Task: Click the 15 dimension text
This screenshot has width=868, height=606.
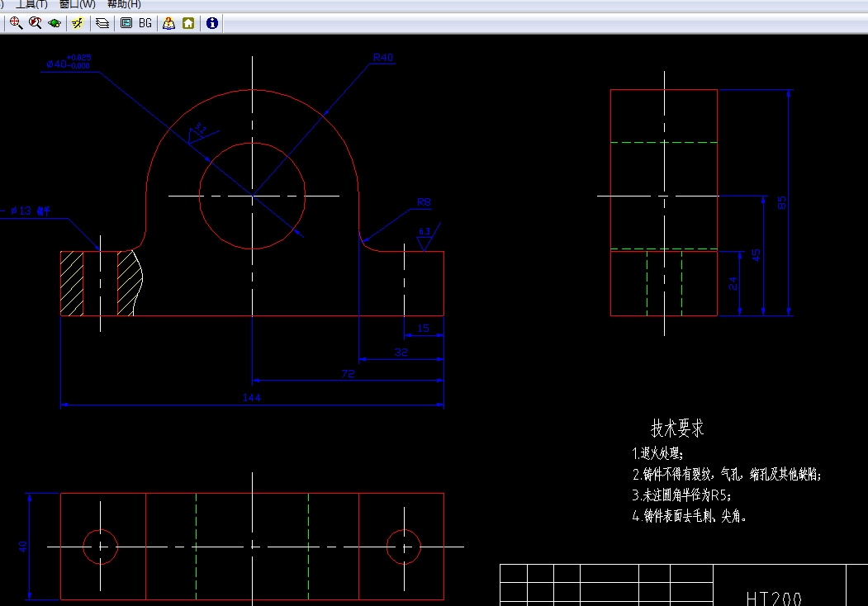Action: point(423,328)
